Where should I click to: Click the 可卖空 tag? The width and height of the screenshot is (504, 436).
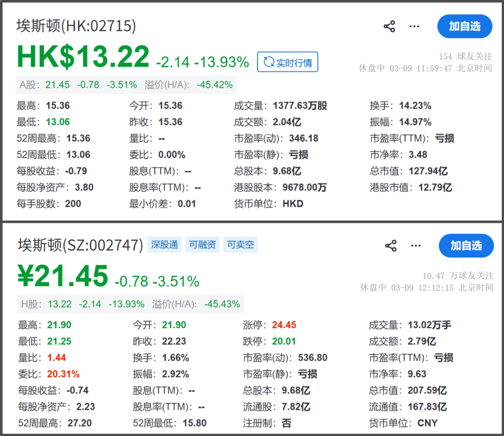coord(240,245)
